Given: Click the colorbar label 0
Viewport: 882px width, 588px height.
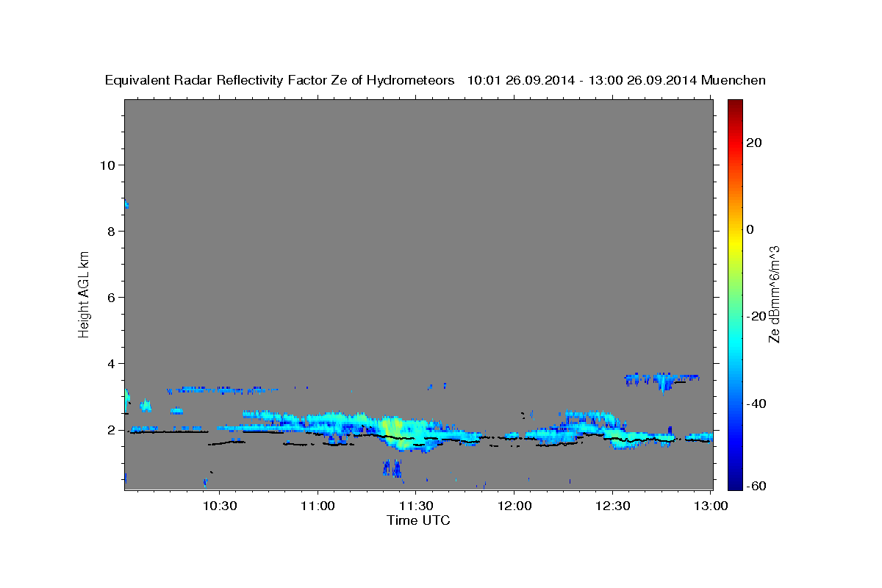Looking at the screenshot, I should click(750, 229).
